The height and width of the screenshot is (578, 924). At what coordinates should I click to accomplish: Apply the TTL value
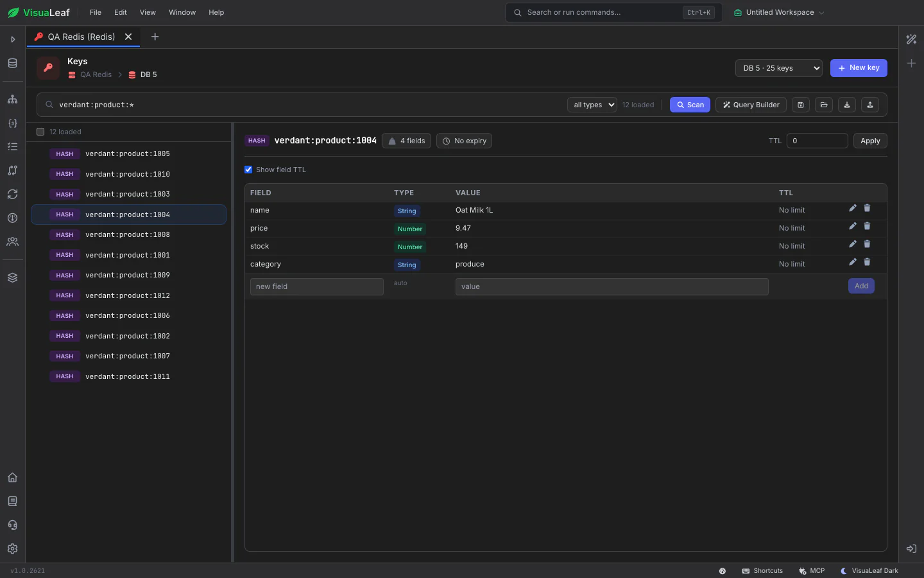(x=870, y=141)
